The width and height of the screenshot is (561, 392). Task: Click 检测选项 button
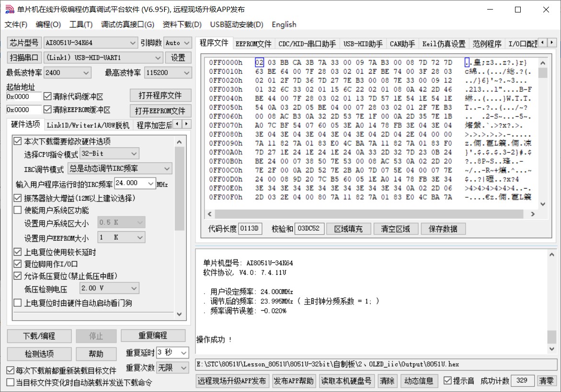[x=39, y=354]
